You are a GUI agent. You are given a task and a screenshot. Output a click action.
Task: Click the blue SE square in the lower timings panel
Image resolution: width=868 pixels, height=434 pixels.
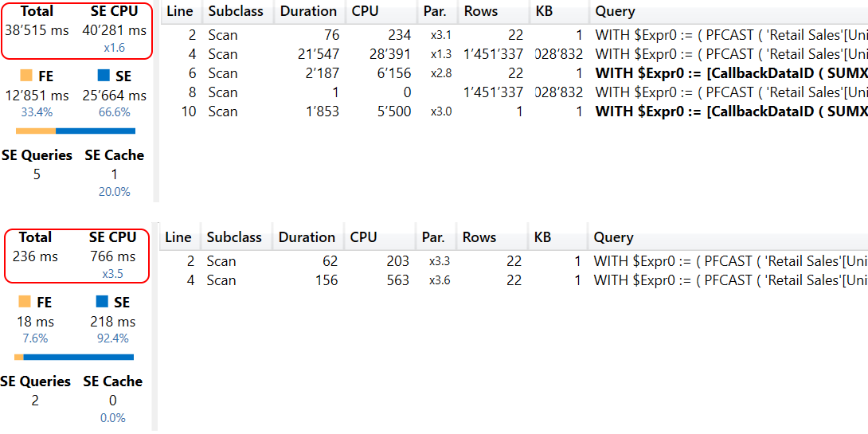[102, 302]
